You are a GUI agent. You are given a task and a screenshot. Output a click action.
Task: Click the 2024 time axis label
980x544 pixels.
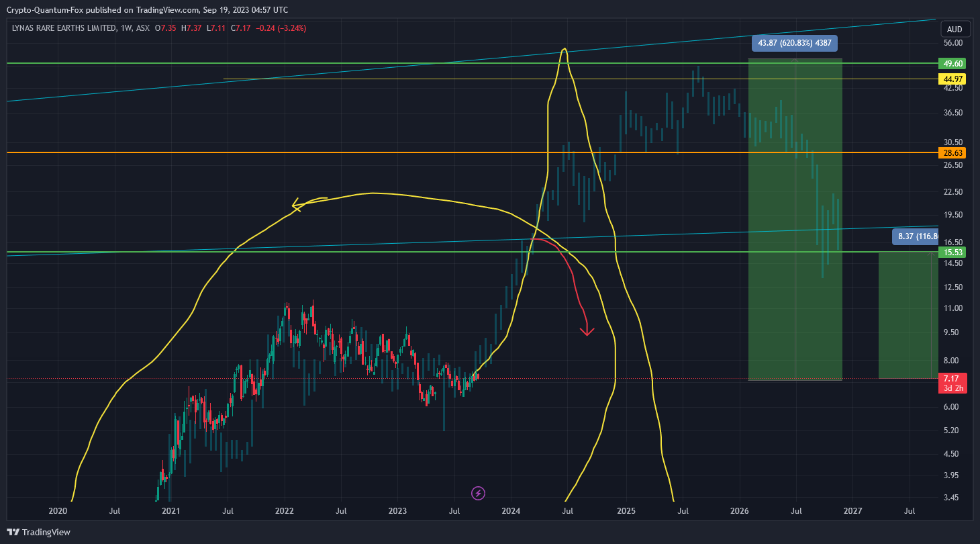point(511,512)
